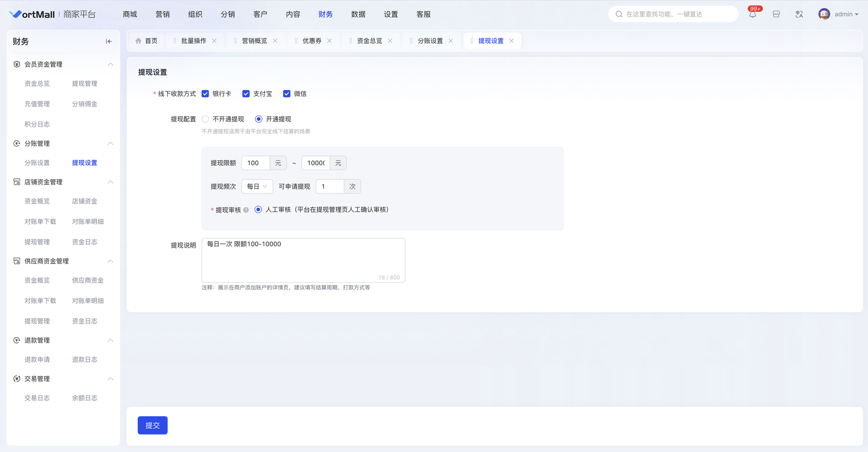Click the notification bell icon
868x452 pixels.
[752, 15]
